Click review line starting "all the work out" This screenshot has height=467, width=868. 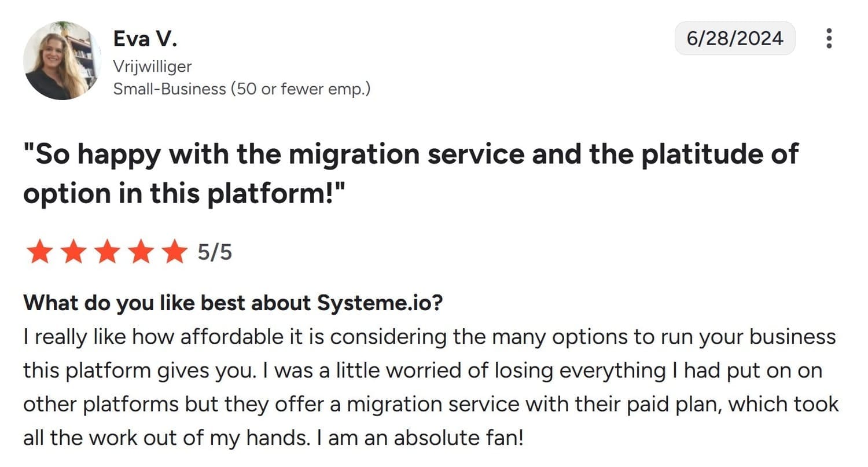click(273, 437)
